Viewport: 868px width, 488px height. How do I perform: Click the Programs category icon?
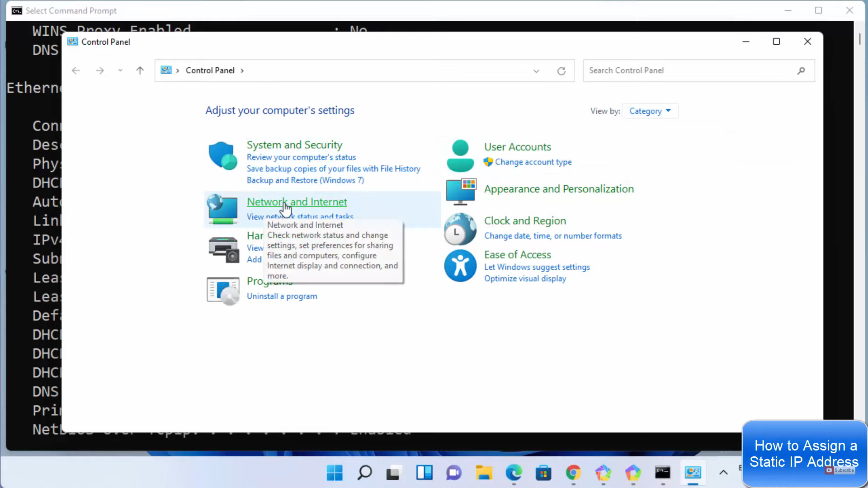(x=223, y=291)
